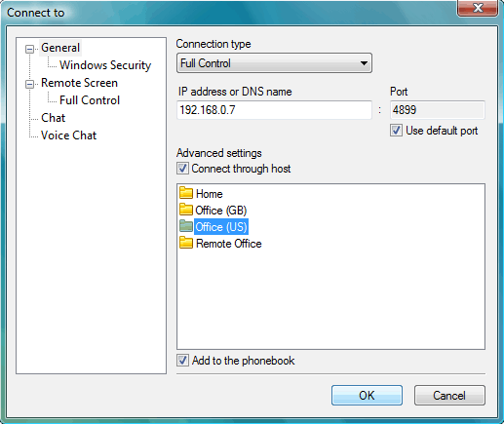Click the IP address or DNS name field
The width and height of the screenshot is (504, 424).
click(274, 110)
